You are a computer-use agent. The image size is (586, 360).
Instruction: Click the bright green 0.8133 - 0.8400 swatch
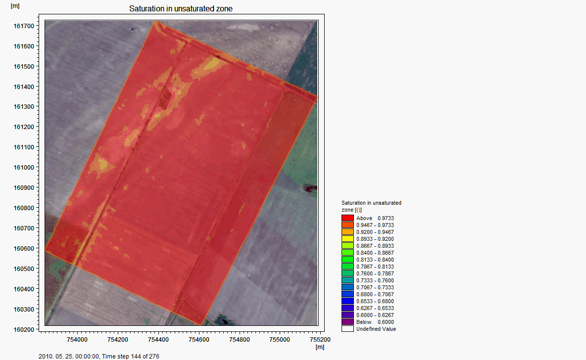tap(347, 259)
